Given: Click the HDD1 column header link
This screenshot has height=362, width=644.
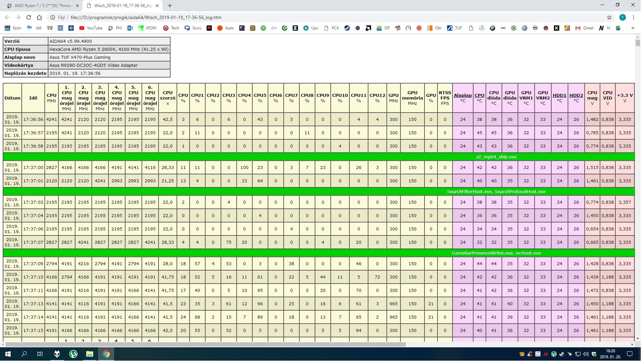Looking at the screenshot, I should pos(559,96).
